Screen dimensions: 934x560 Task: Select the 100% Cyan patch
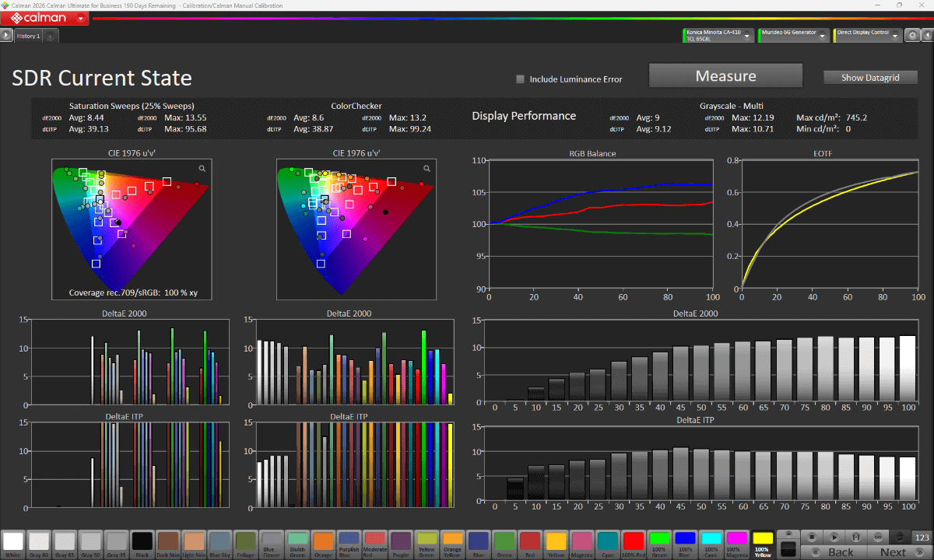click(x=711, y=543)
